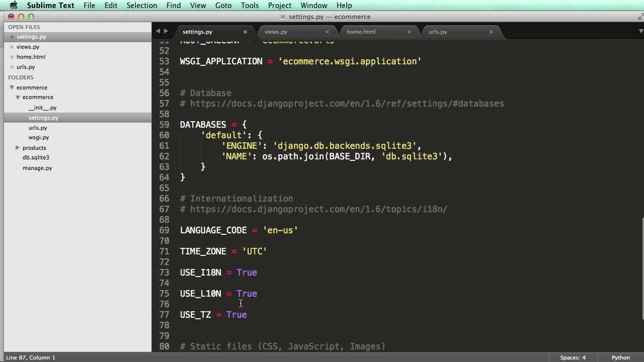Image resolution: width=644 pixels, height=362 pixels.
Task: Collapse the top-level ecommerce folder
Action: (x=12, y=87)
